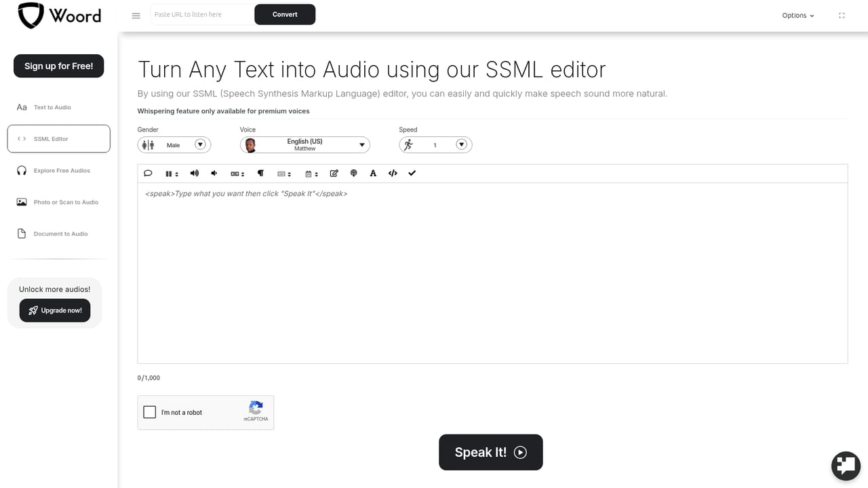Screen dimensions: 868x488
Task: Select SSML Editor in sidebar
Action: click(58, 139)
